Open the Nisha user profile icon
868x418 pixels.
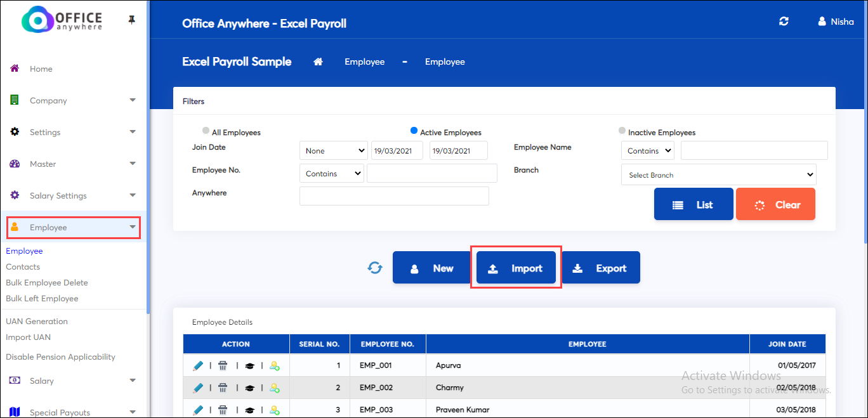(822, 22)
